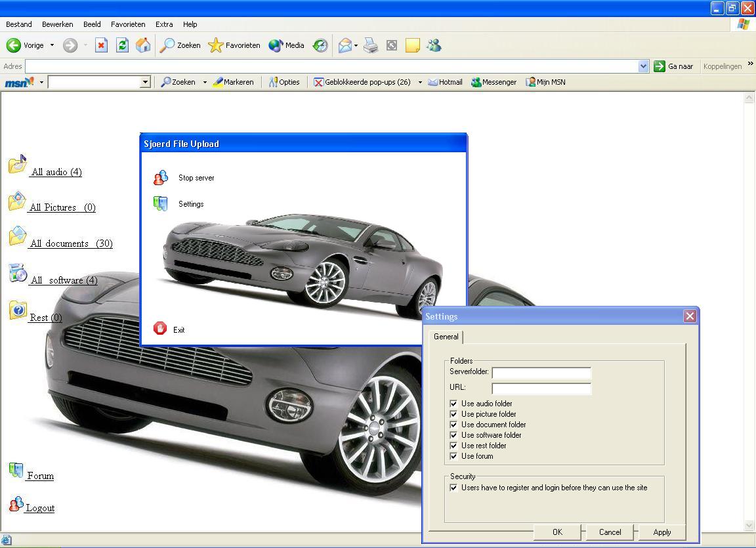The width and height of the screenshot is (756, 548).
Task: Open the All software disc icon
Action: pos(18,273)
